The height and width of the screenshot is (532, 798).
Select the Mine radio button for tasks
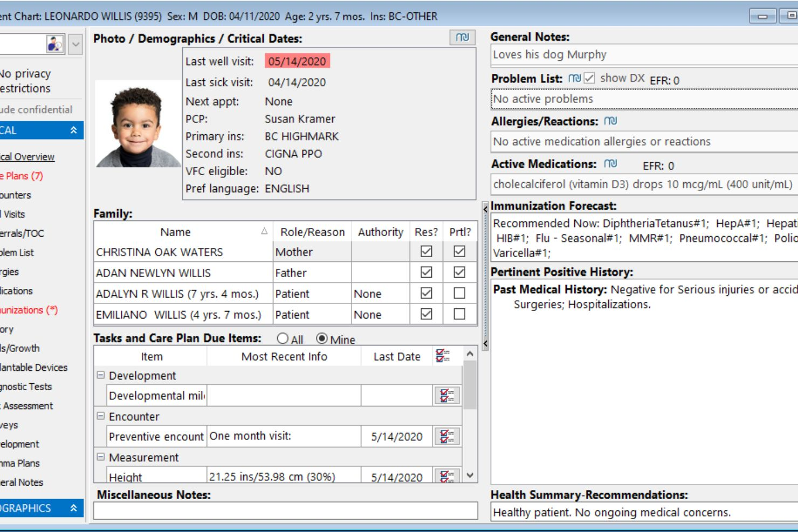tap(322, 338)
